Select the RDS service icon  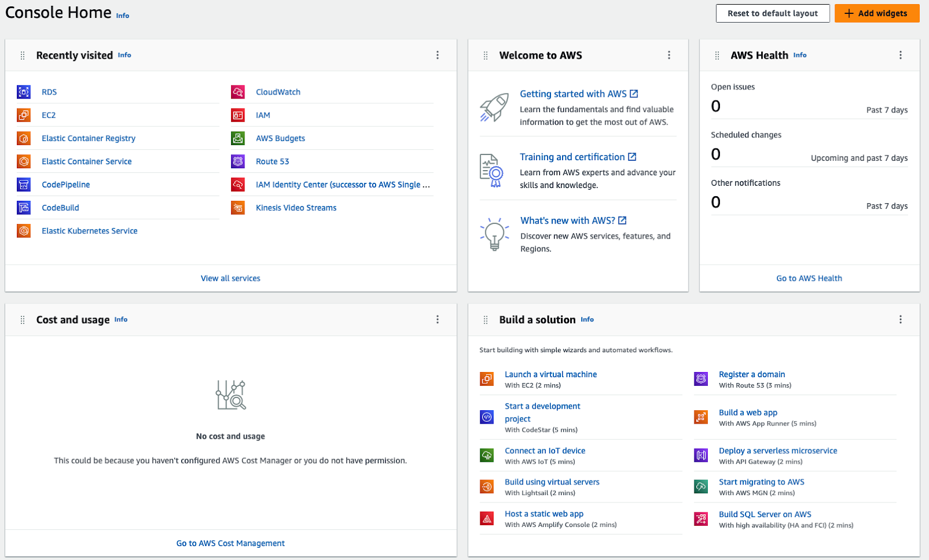24,92
